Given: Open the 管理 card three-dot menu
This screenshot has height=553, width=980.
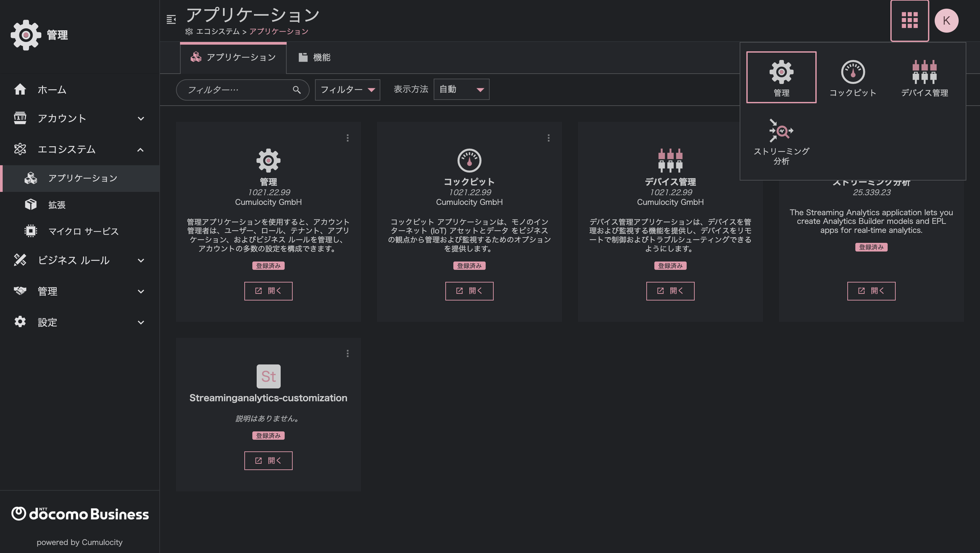Looking at the screenshot, I should 347,138.
